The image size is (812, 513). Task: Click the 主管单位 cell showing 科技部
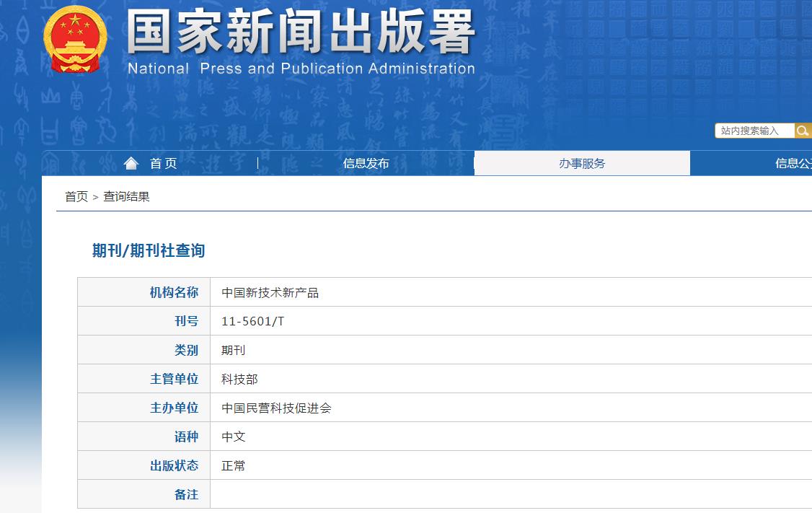[239, 378]
